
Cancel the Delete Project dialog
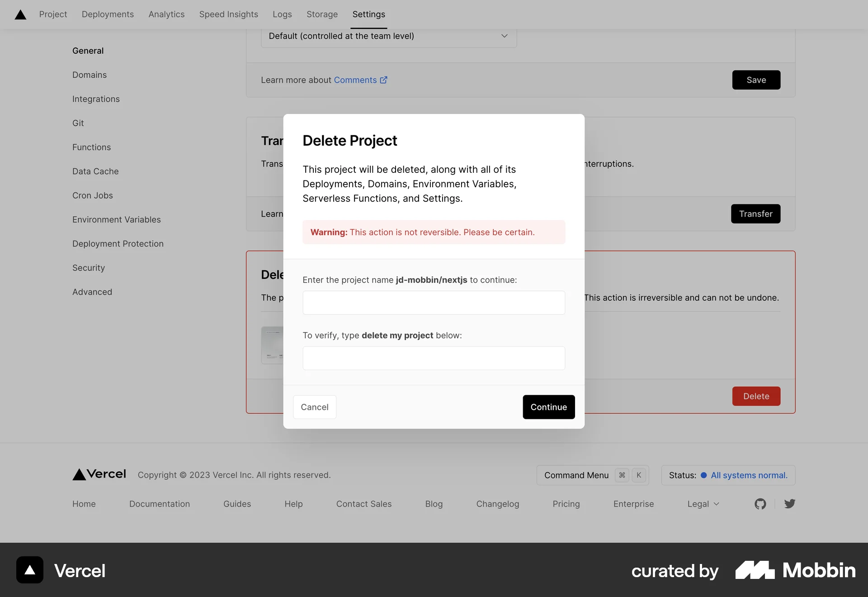[314, 407]
